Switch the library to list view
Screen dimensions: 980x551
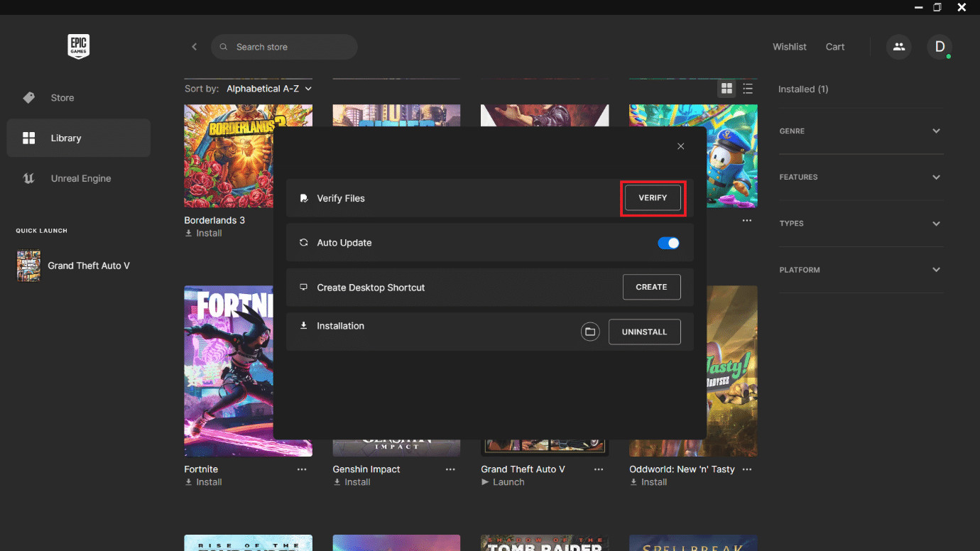(748, 88)
